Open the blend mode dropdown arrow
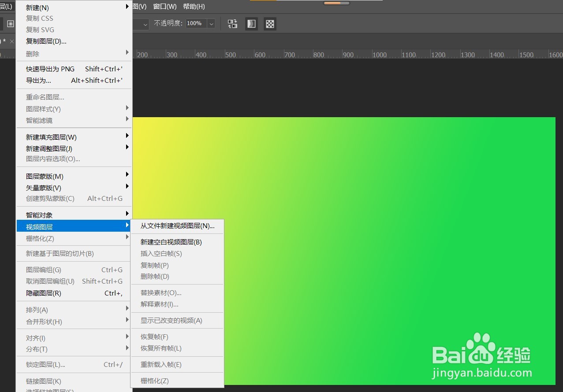The height and width of the screenshot is (392, 563). pos(145,24)
